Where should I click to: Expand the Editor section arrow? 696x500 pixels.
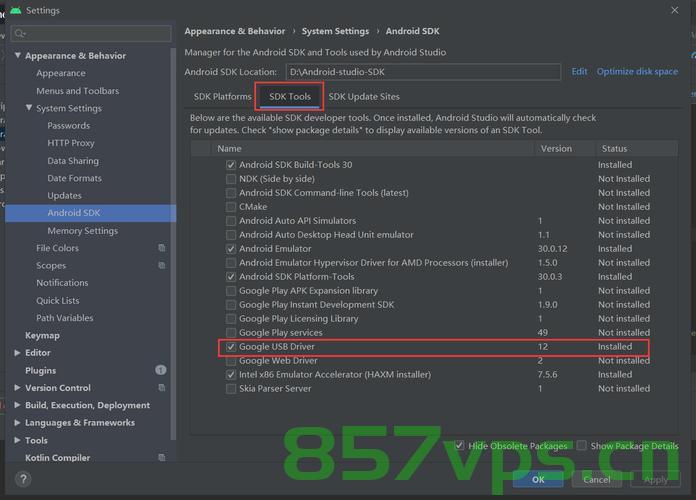point(18,353)
